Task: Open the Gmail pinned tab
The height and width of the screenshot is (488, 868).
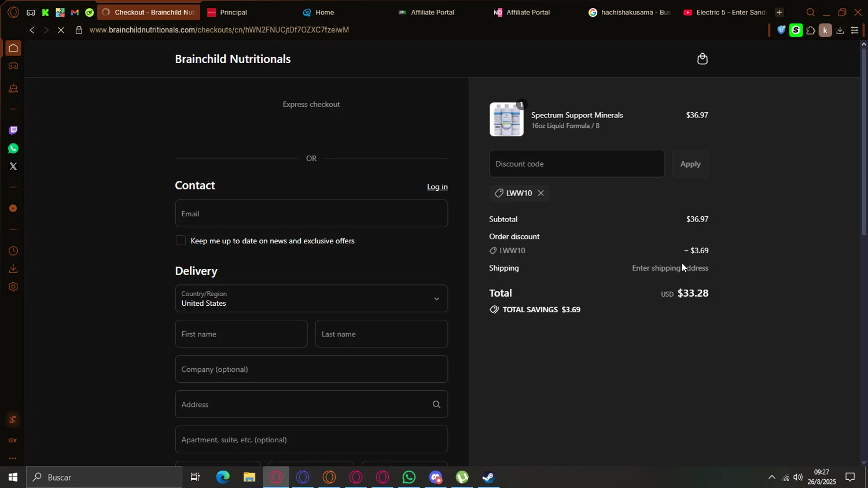Action: pos(75,12)
